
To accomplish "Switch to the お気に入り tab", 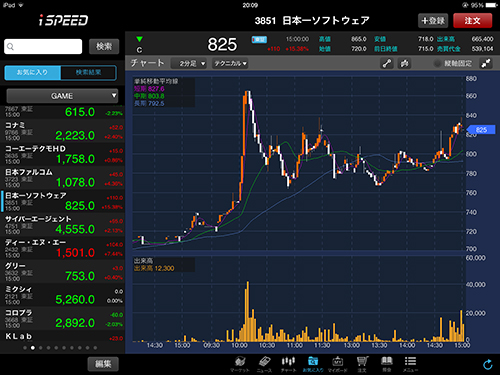I will 32,72.
